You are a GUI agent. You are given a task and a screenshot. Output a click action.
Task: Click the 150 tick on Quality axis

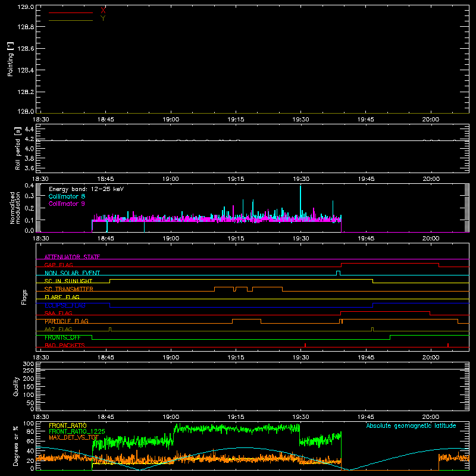(29, 387)
